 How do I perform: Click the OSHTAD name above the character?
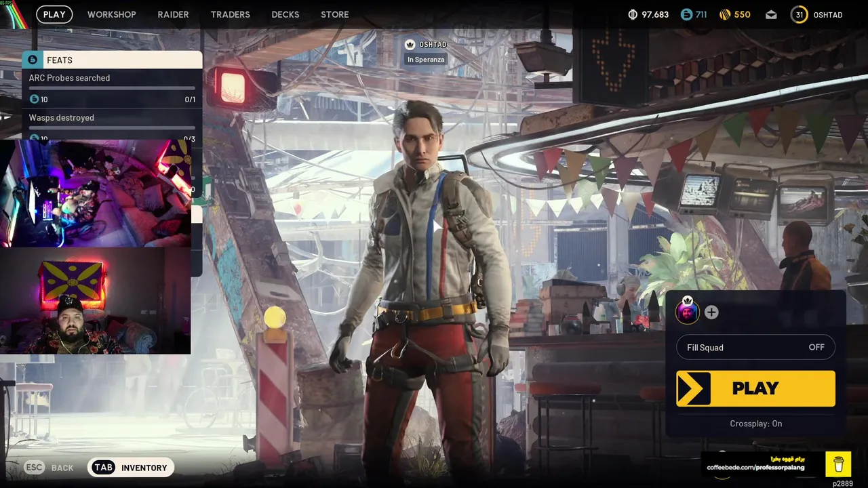(x=433, y=44)
